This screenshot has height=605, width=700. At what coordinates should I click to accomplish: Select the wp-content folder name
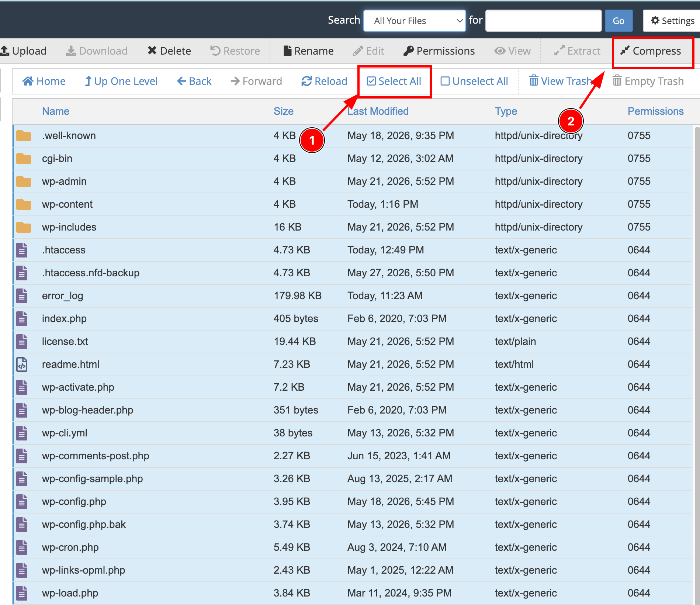tap(67, 204)
